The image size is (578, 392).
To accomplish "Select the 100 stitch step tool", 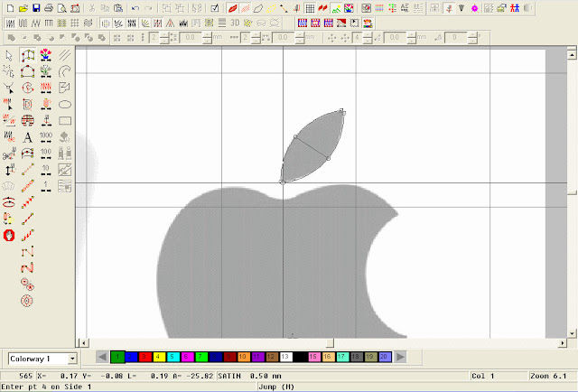I will [46, 154].
